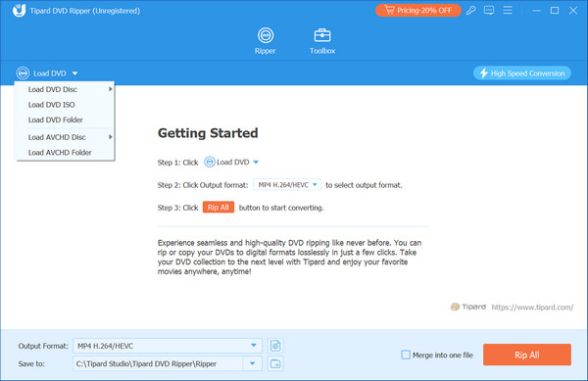Open the feedback chat icon
Image resolution: width=588 pixels, height=381 pixels.
click(489, 11)
